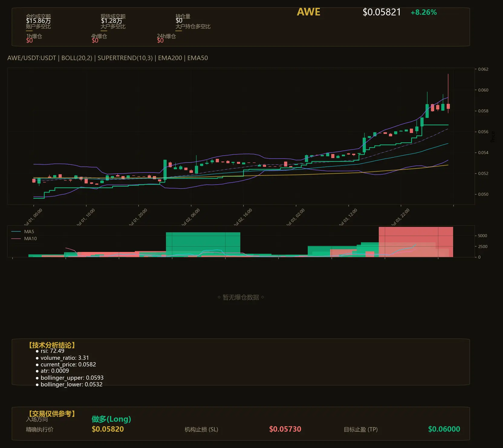The image size is (503, 448).
Task: Click the 0.050 price axis label
Action: (483, 194)
